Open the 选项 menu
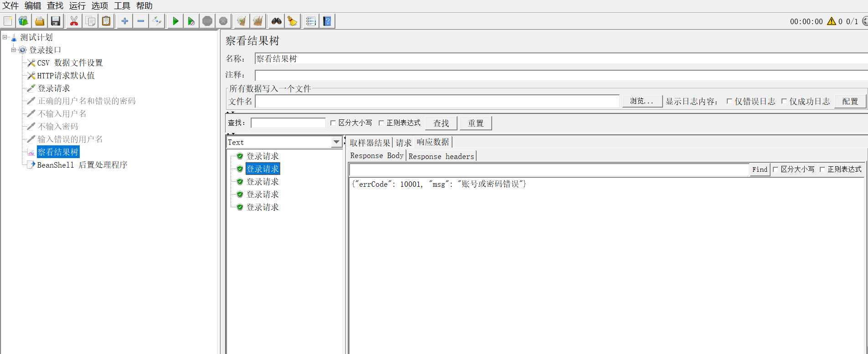The image size is (868, 354). pos(100,6)
